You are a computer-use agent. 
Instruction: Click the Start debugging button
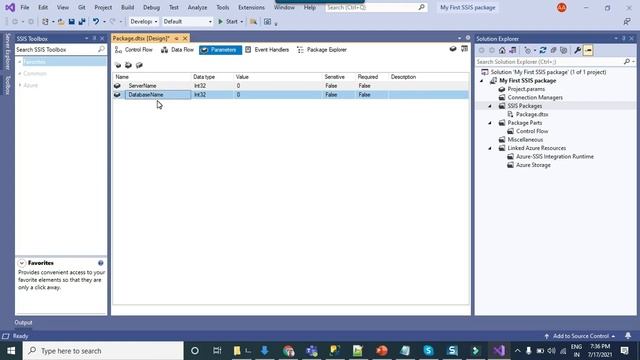228,22
